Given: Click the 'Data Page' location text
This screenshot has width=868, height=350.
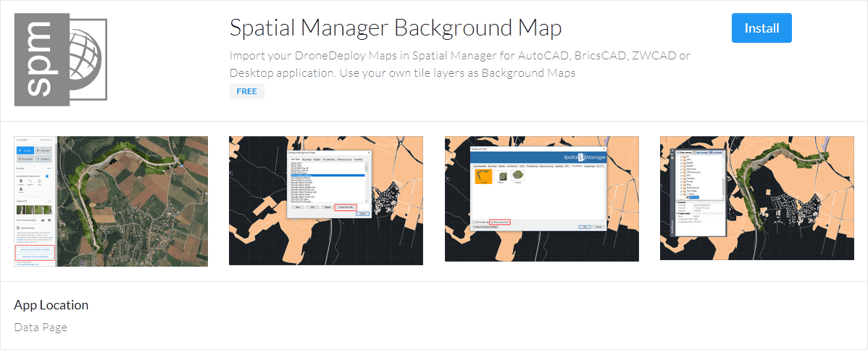Looking at the screenshot, I should click(x=41, y=328).
